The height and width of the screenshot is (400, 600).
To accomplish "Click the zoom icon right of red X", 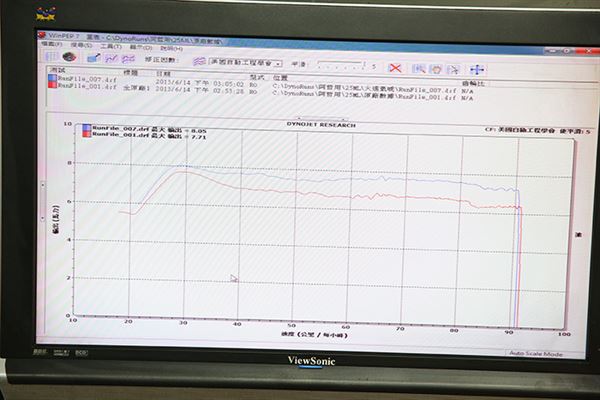I will (418, 68).
